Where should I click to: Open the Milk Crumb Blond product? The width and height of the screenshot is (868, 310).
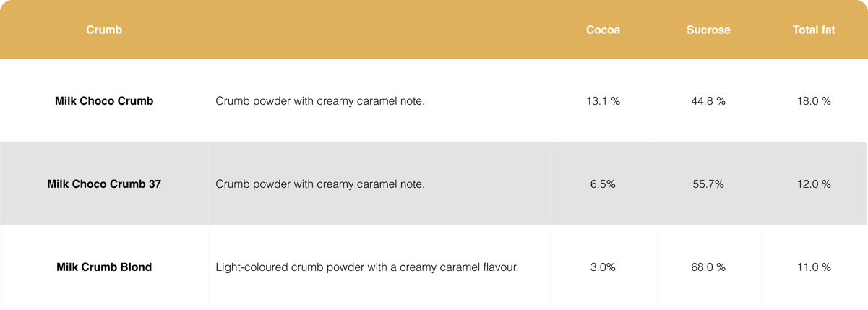click(104, 267)
